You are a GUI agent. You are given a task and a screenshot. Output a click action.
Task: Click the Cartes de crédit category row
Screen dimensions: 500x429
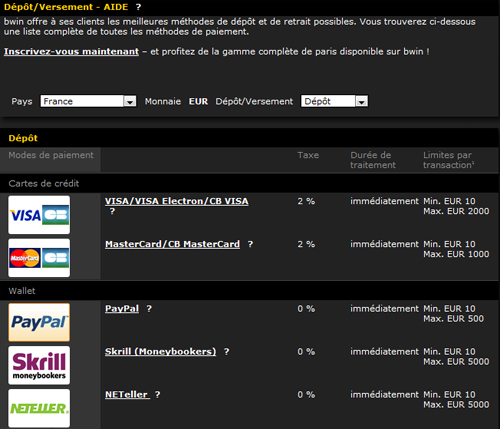click(250, 183)
